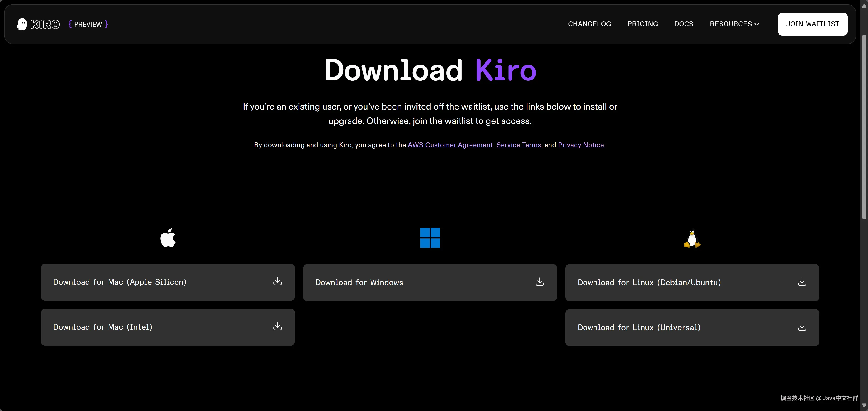Open the Changelog nav item
The image size is (868, 411).
(589, 24)
